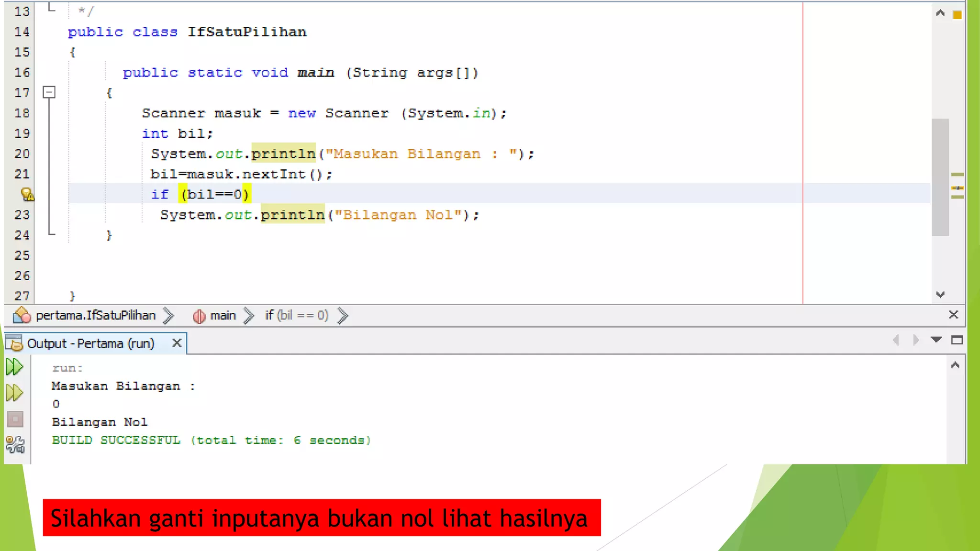This screenshot has width=980, height=551.
Task: Click the pertama.IfSatuPilihan breadcrumb label
Action: 96,316
